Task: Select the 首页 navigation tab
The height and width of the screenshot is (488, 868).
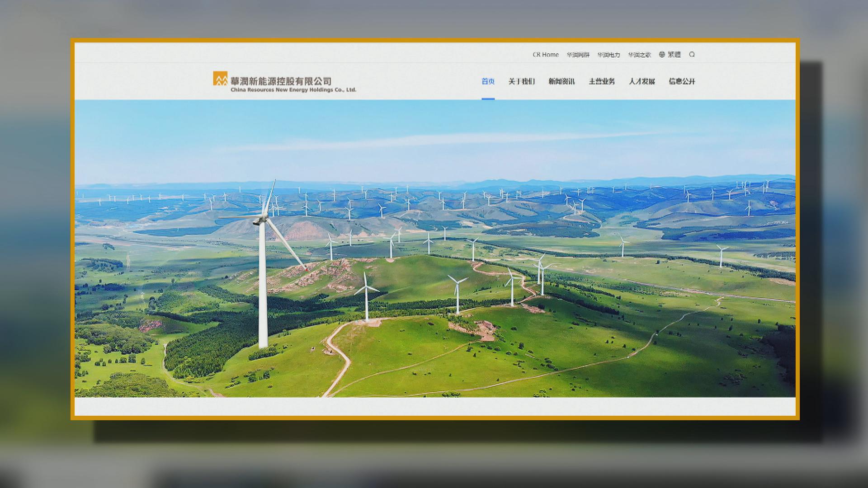Action: pyautogui.click(x=488, y=81)
